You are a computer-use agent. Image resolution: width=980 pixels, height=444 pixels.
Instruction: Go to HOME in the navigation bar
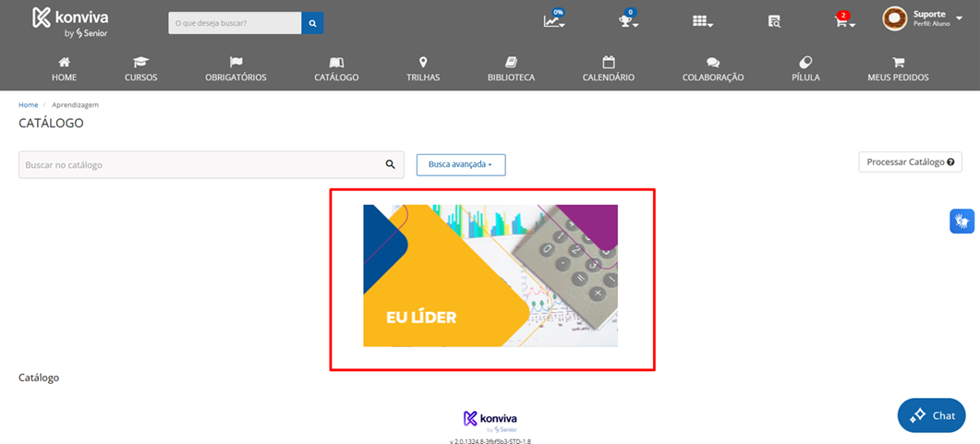(x=64, y=69)
